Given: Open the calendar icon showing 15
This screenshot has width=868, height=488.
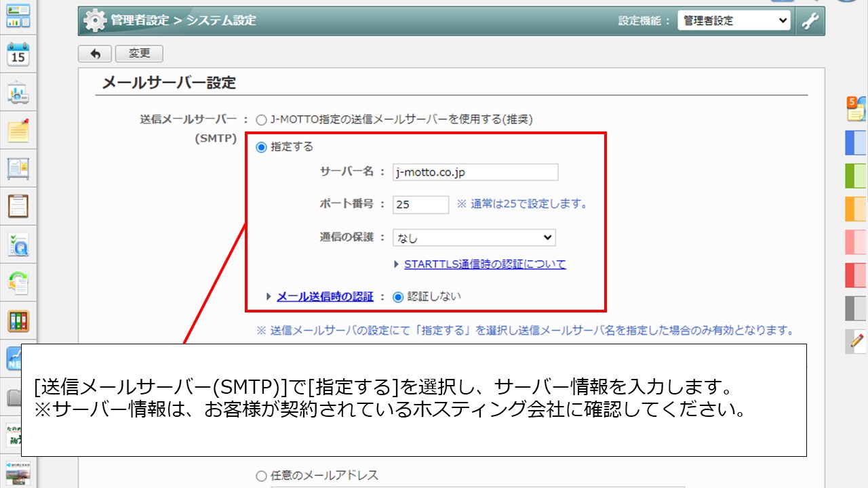Looking at the screenshot, I should pos(18,54).
